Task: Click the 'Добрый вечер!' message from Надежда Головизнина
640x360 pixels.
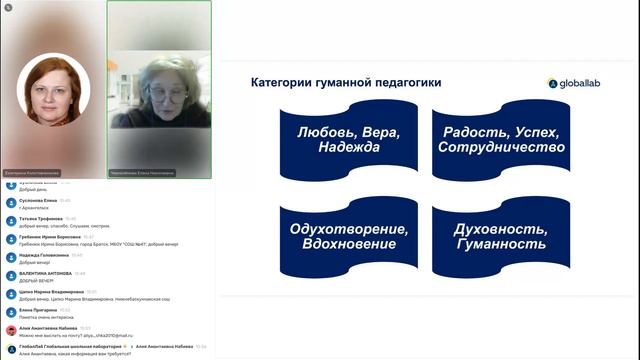Action: (x=35, y=262)
